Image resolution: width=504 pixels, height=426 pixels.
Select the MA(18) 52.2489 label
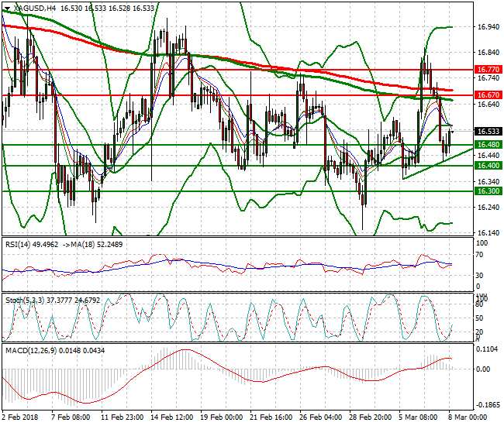97,245
